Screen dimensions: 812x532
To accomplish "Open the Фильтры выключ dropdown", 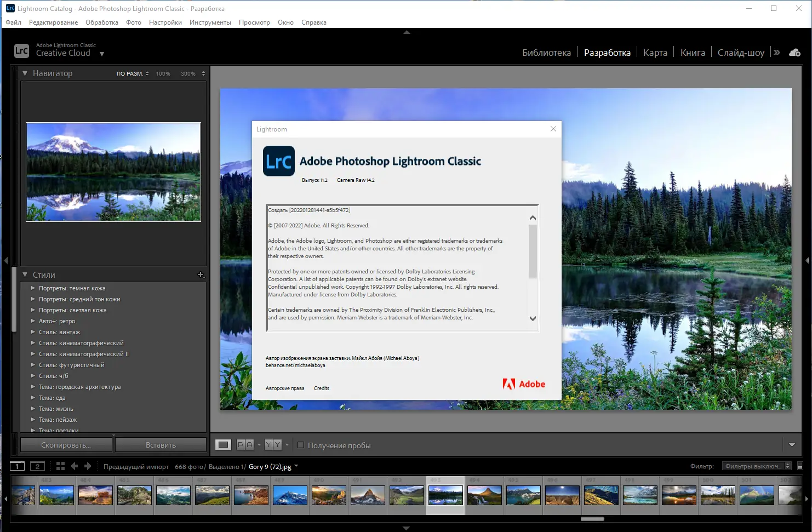I will 756,465.
